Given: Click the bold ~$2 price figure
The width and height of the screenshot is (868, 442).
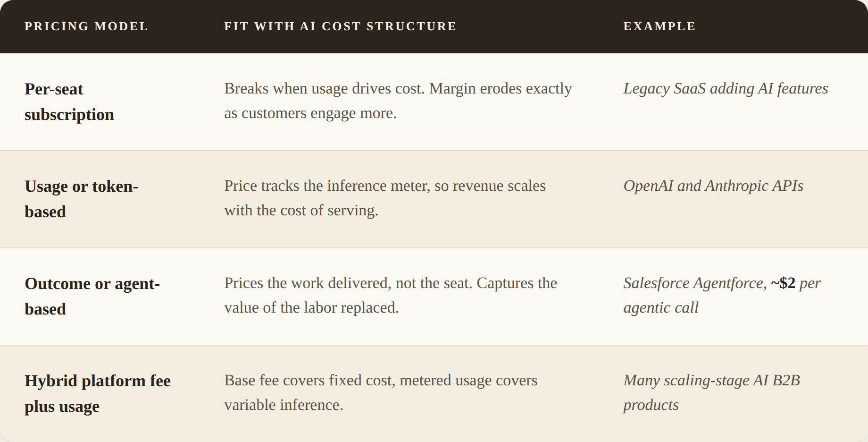Looking at the screenshot, I should coord(783,283).
